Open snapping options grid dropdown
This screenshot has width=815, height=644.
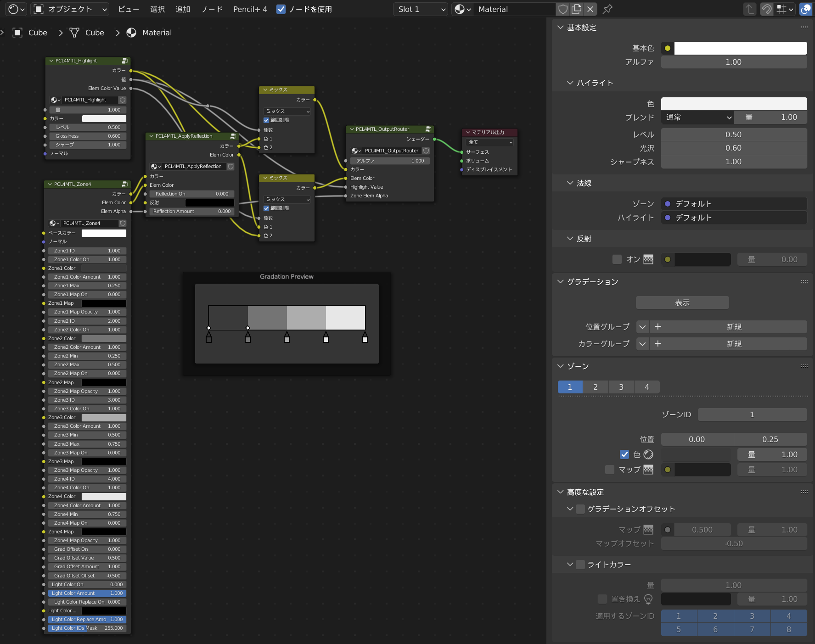785,9
